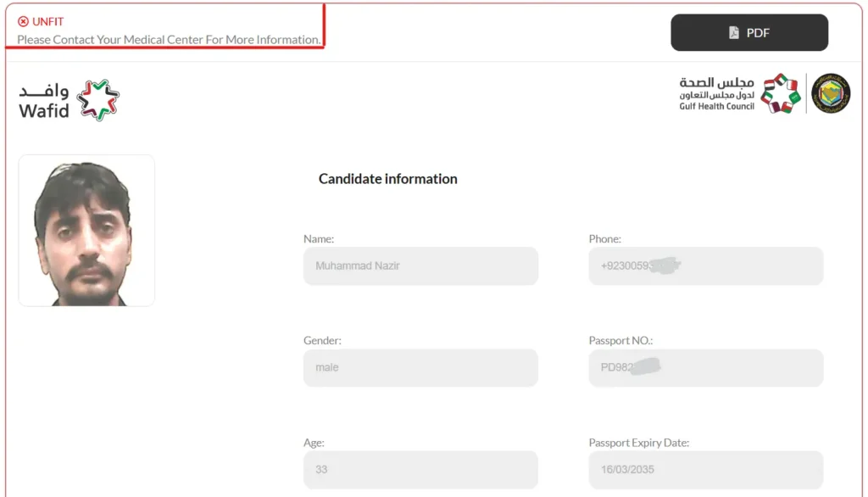This screenshot has width=868, height=497.
Task: Click the UNFIT status text
Action: click(47, 22)
